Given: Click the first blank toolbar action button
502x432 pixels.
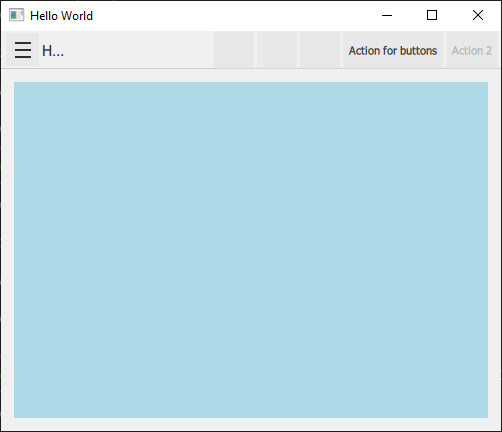Looking at the screenshot, I should pyautogui.click(x=234, y=50).
